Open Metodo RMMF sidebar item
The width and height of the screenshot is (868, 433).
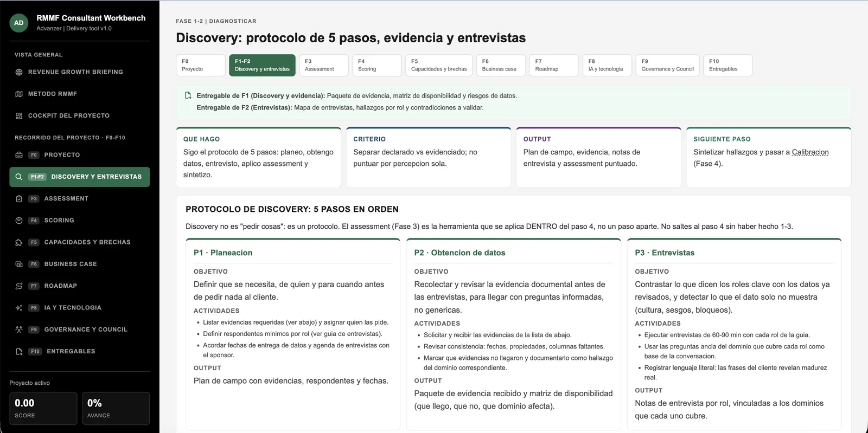click(80, 94)
